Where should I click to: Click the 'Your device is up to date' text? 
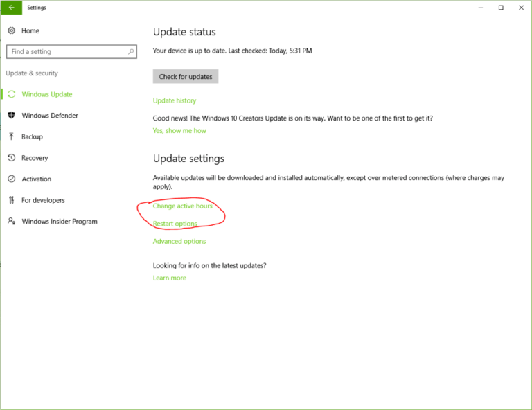(233, 51)
